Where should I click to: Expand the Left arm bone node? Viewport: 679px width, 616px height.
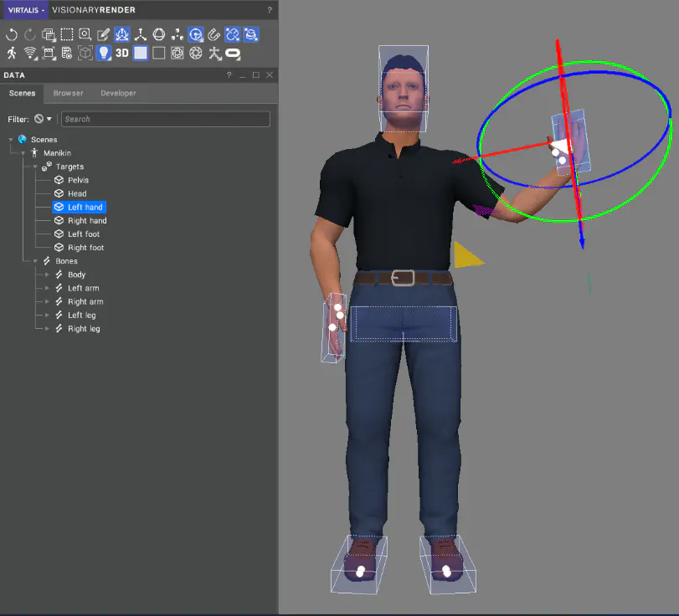pyautogui.click(x=47, y=288)
